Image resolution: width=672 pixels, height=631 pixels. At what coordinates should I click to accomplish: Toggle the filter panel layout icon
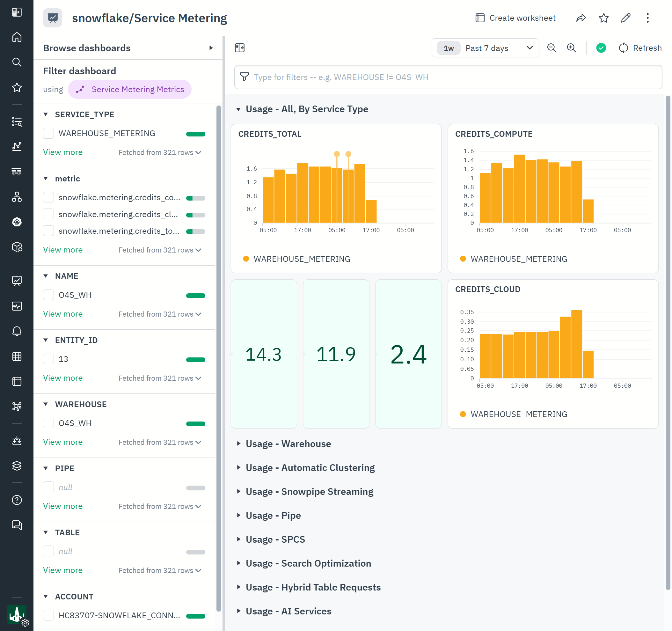coord(240,48)
